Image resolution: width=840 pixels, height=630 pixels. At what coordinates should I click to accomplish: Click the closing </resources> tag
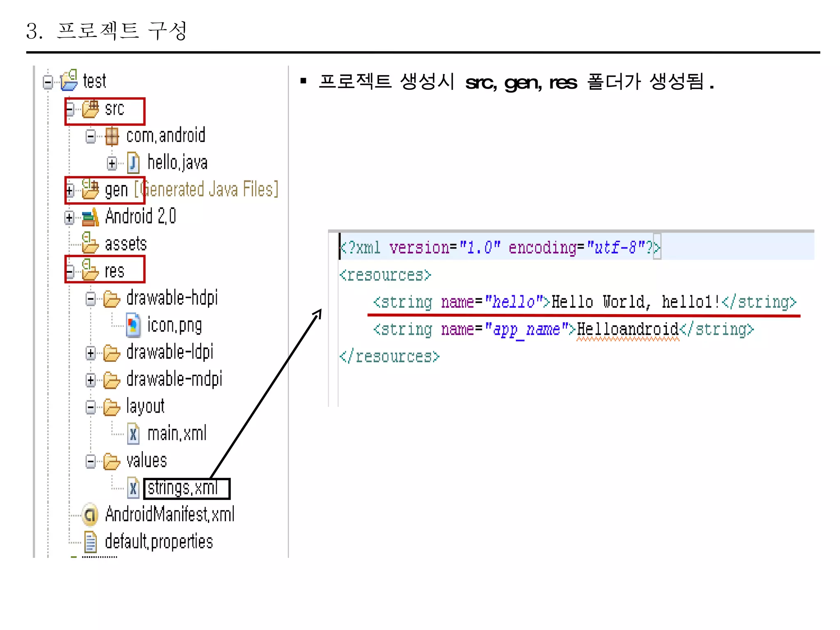[x=389, y=356]
